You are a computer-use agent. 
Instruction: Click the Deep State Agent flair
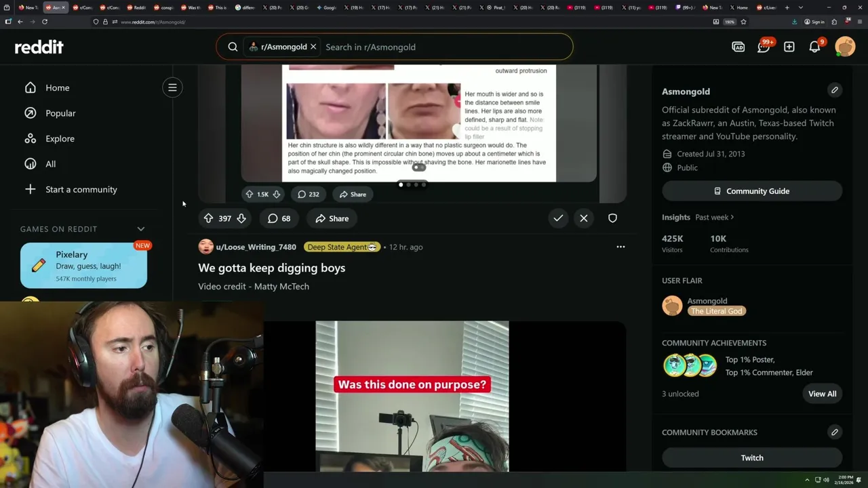click(342, 247)
